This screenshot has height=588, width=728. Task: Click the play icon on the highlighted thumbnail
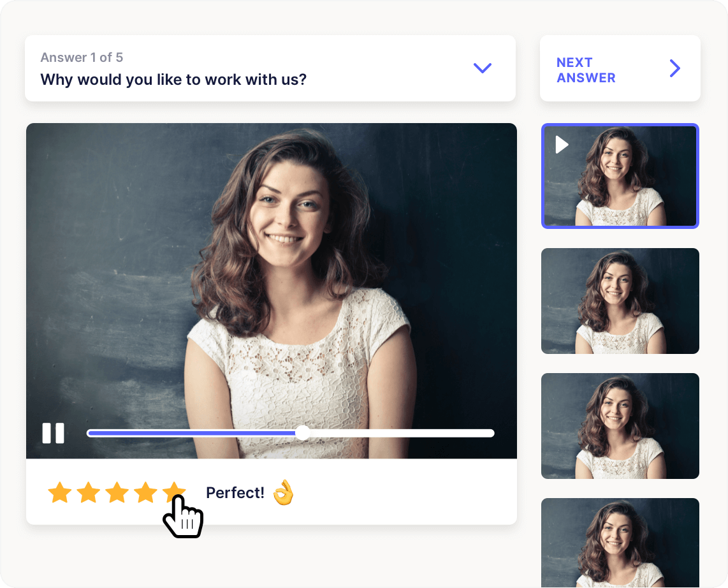tap(561, 145)
